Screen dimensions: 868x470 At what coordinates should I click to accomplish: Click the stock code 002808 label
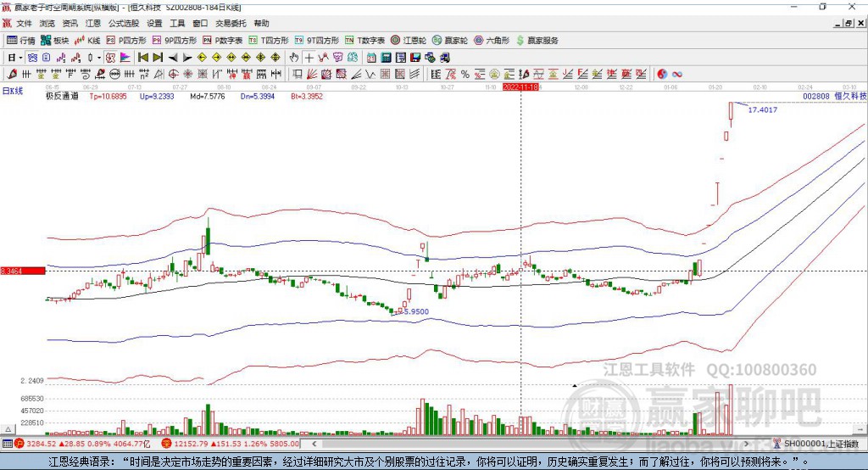tap(816, 96)
